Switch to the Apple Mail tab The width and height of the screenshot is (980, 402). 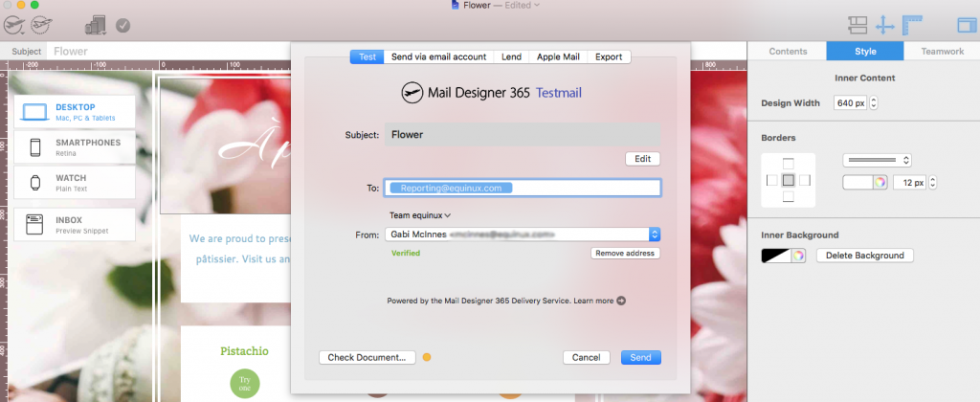(x=558, y=56)
